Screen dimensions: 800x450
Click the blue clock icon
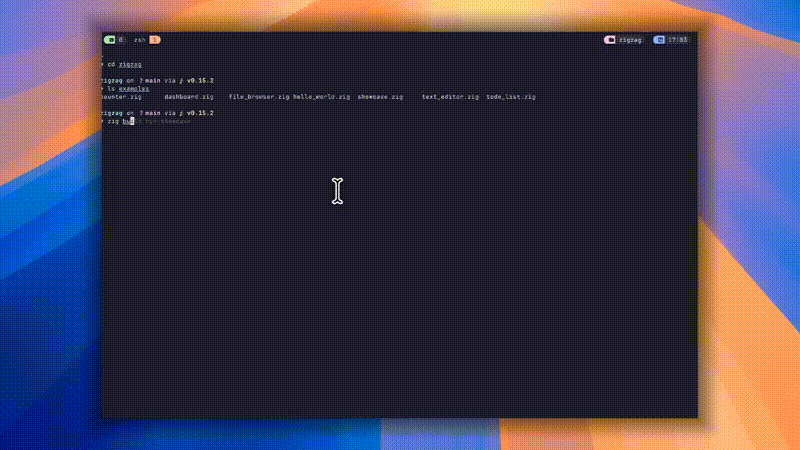coord(659,40)
